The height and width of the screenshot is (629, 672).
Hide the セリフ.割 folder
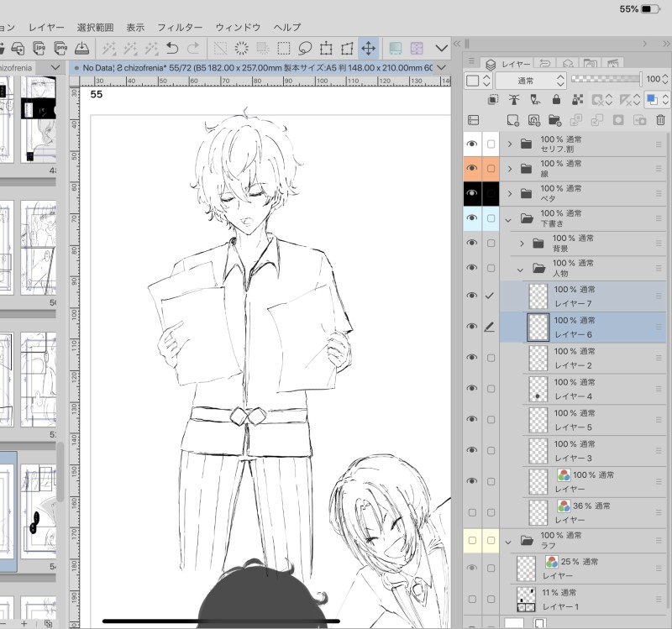(472, 144)
